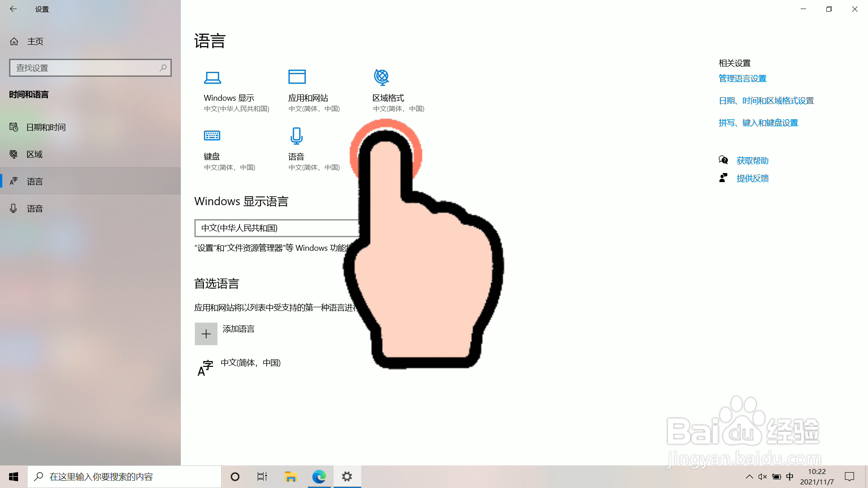Click the 语音 microphone icon in sidebar
Screen dimensions: 868x488
(x=14, y=208)
